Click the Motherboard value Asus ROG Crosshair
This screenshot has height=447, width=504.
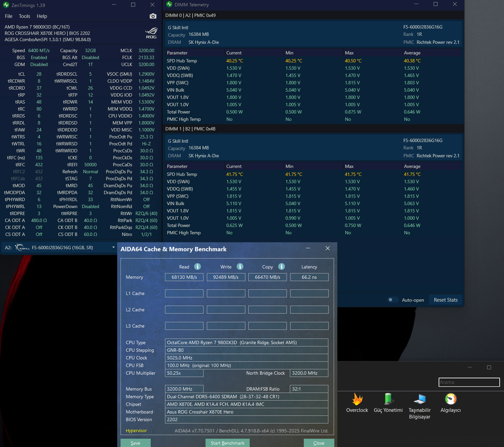pos(247,412)
